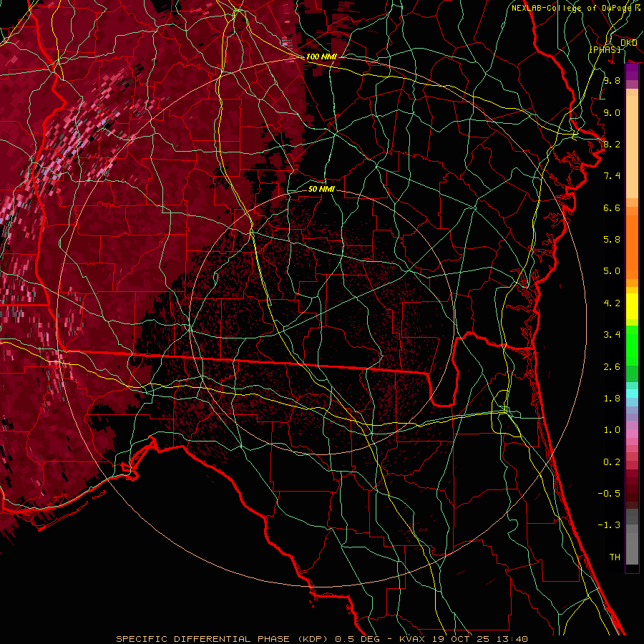Viewport: 644px width, 644px height.
Task: Click the 5.0 legend value
Action: [x=612, y=271]
